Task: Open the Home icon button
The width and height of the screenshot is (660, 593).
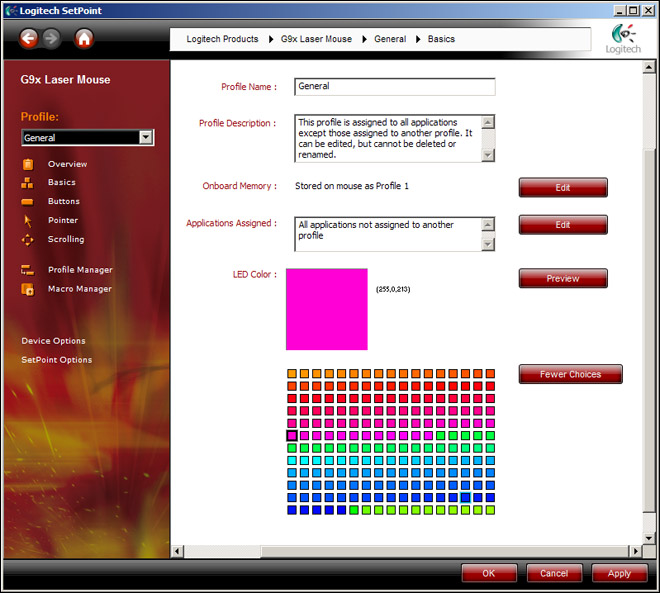Action: (84, 39)
